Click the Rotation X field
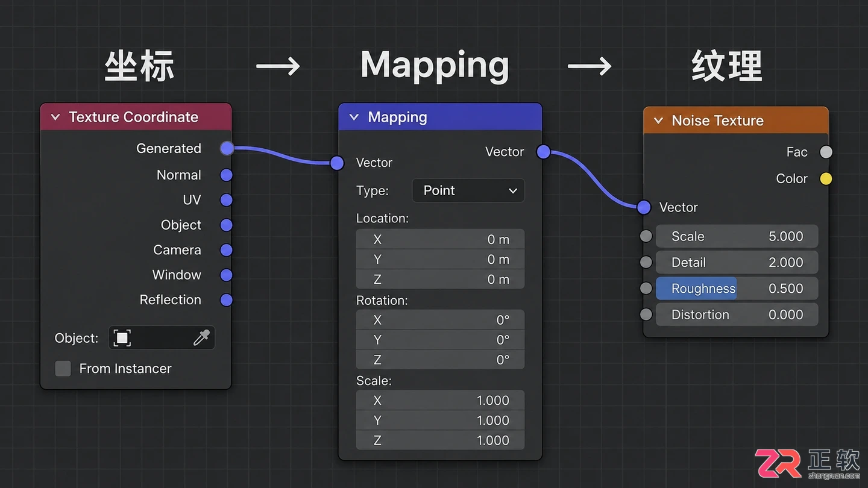 coord(440,320)
